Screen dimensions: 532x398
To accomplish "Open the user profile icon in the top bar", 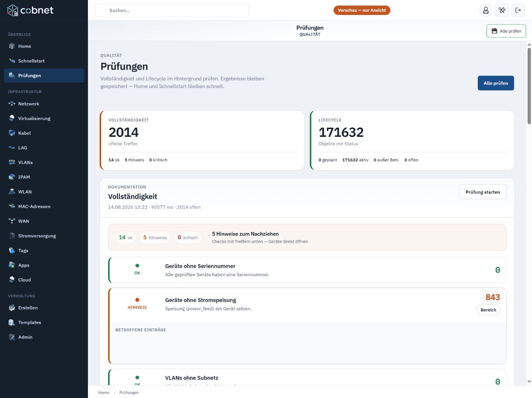I will coord(486,10).
